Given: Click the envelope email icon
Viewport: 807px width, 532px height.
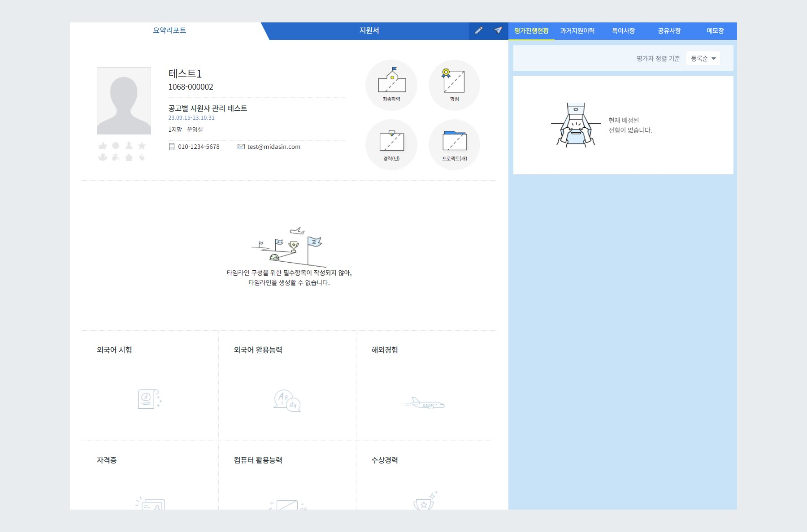Looking at the screenshot, I should tap(241, 147).
